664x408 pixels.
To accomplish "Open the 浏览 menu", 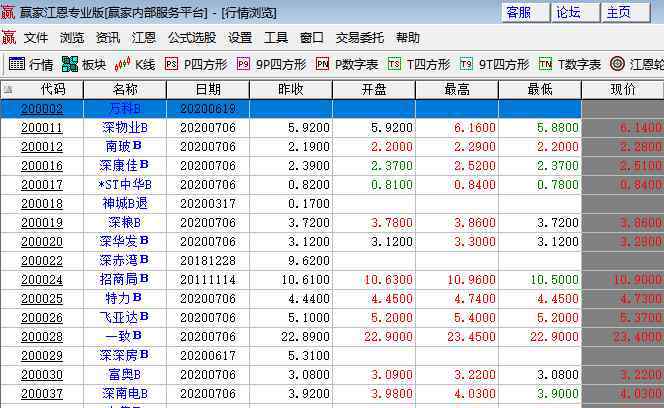I will pyautogui.click(x=72, y=38).
